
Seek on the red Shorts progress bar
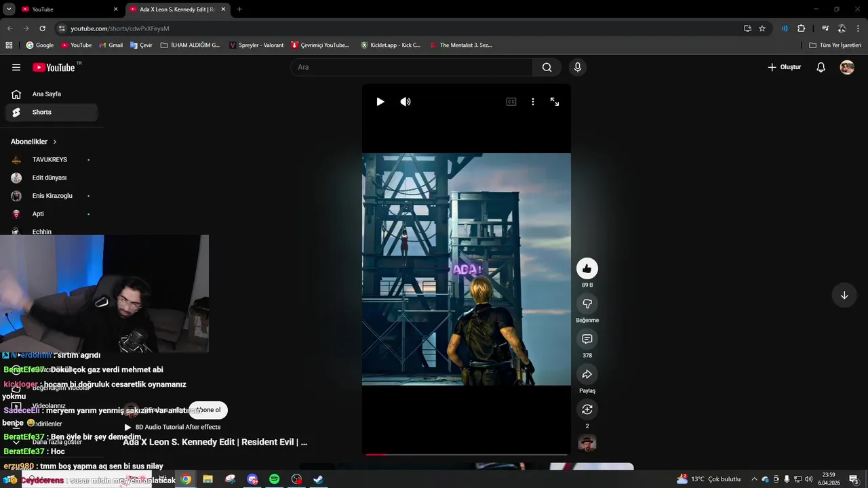pyautogui.click(x=467, y=454)
